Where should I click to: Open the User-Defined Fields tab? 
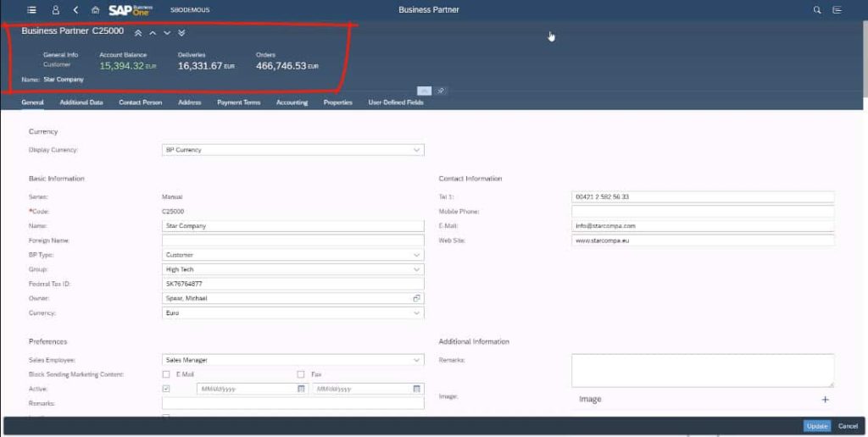click(x=396, y=102)
